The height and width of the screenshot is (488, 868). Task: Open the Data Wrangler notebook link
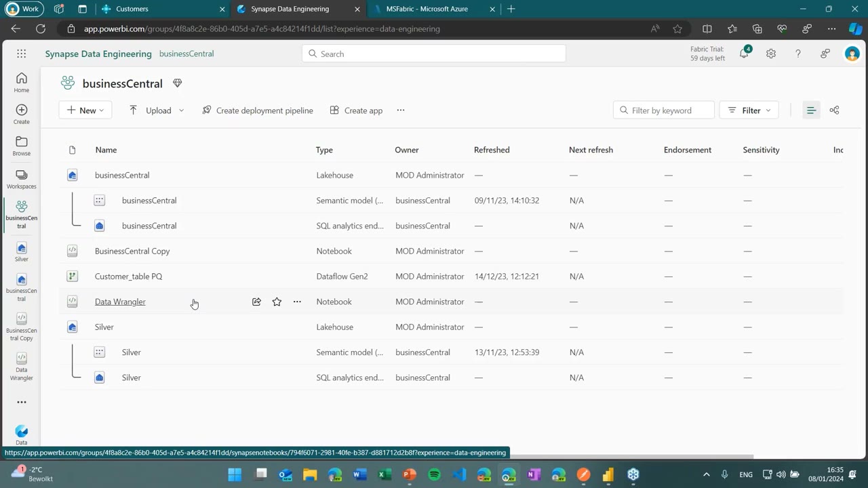[120, 302]
